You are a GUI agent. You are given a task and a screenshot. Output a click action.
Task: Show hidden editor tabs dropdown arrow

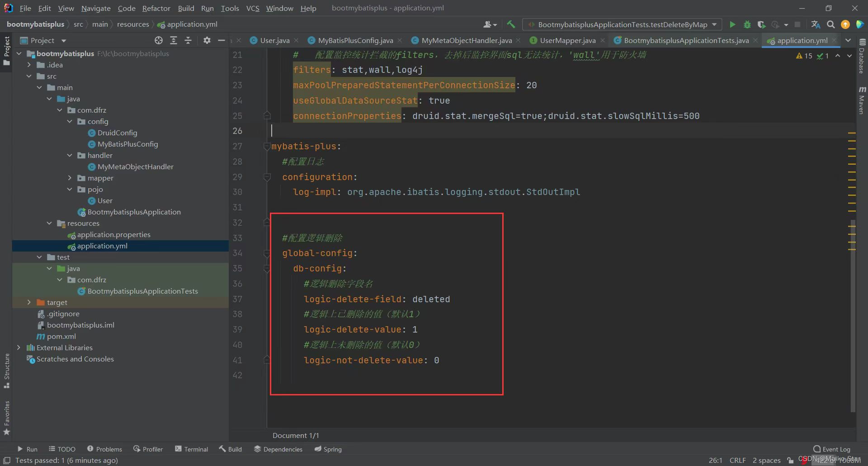point(848,40)
